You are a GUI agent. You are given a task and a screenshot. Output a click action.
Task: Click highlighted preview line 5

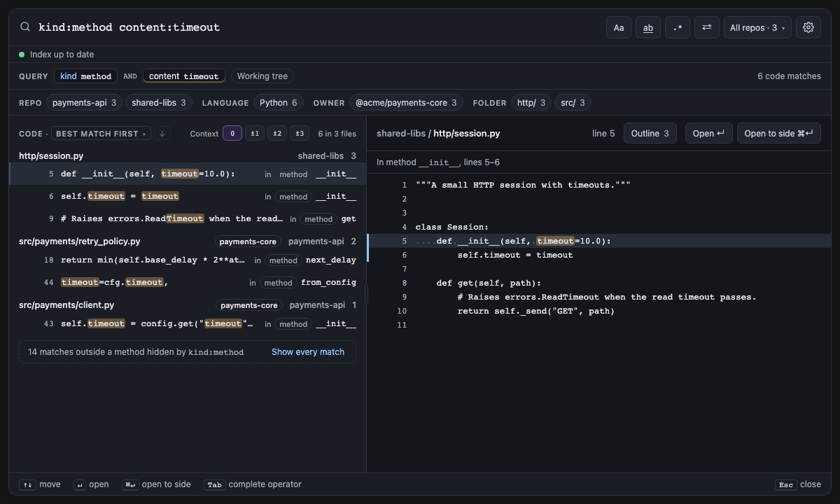coord(599,241)
